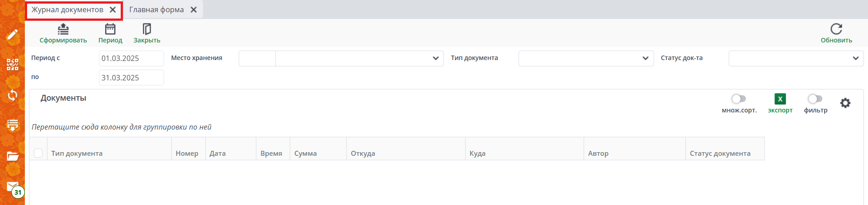868x205 pixels.
Task: Sort by the Сумма column header
Action: pos(306,154)
